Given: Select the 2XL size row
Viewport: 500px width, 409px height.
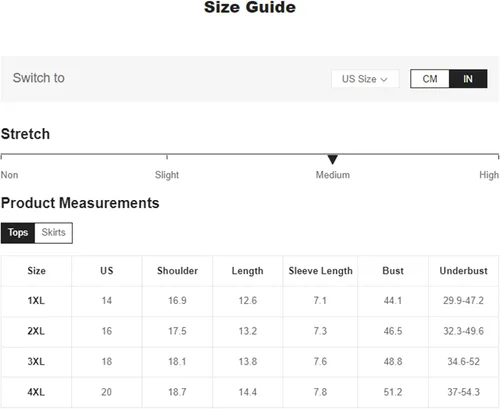Looking at the screenshot, I should tap(250, 331).
